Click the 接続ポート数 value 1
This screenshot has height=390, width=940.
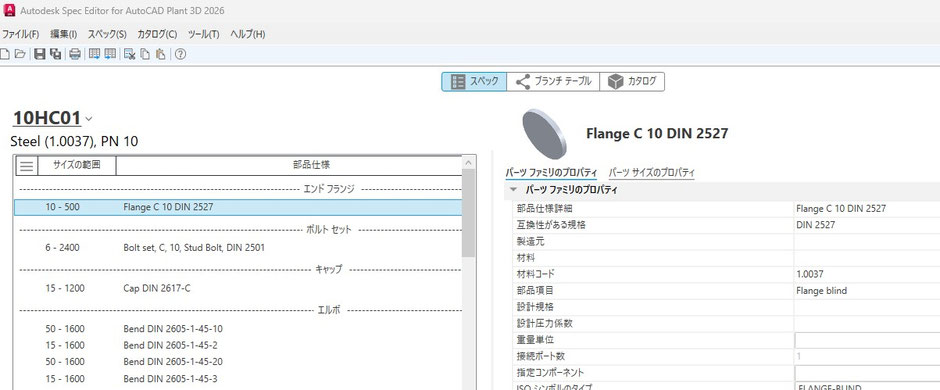[866, 356]
